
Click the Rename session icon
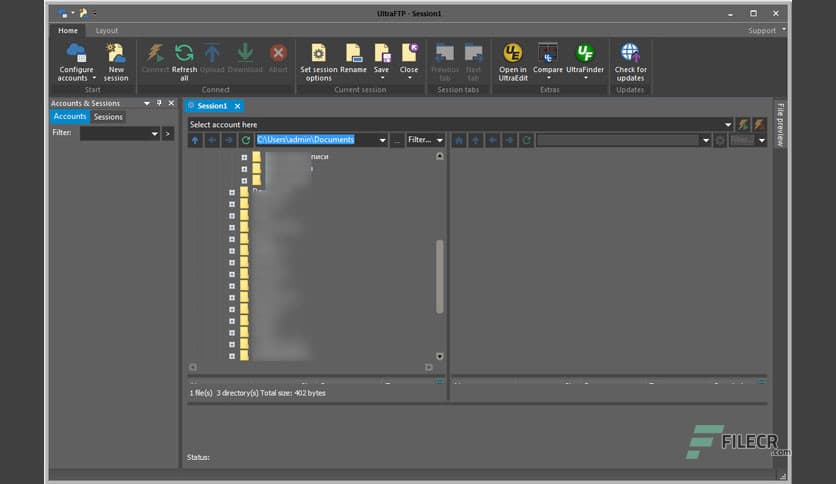[353, 61]
